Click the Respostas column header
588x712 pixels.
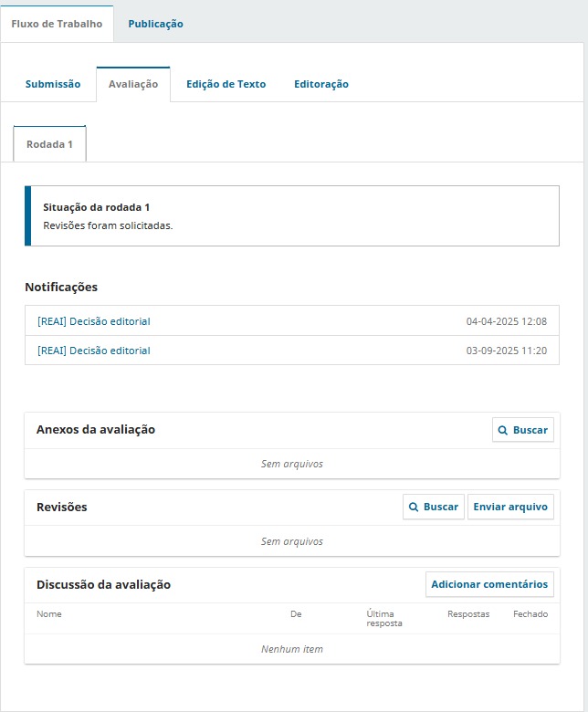tap(468, 614)
